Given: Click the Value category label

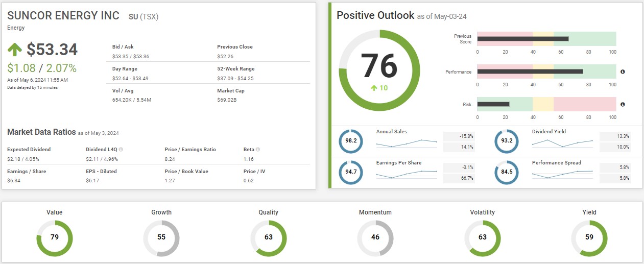Looking at the screenshot, I should pos(55,212).
